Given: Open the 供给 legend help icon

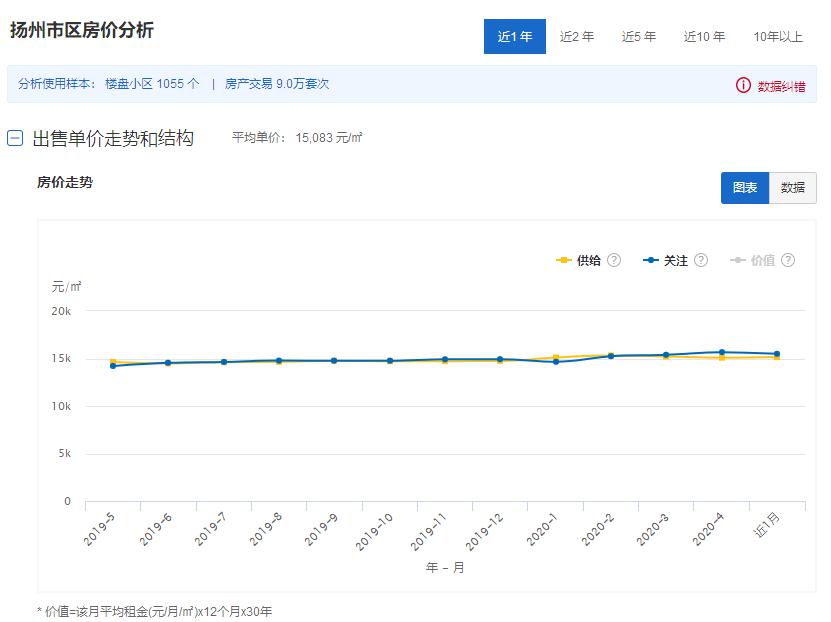Looking at the screenshot, I should click(x=613, y=260).
